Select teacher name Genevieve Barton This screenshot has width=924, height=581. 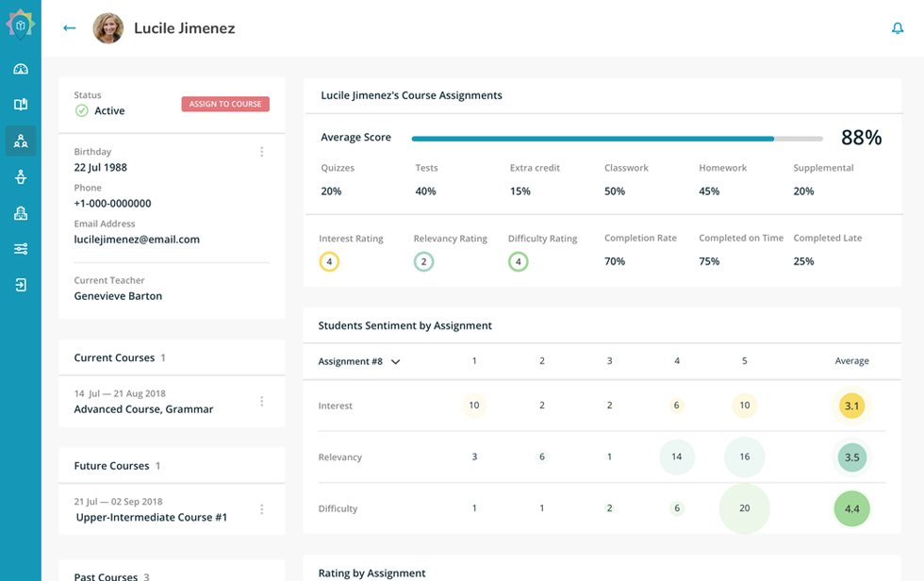point(120,295)
